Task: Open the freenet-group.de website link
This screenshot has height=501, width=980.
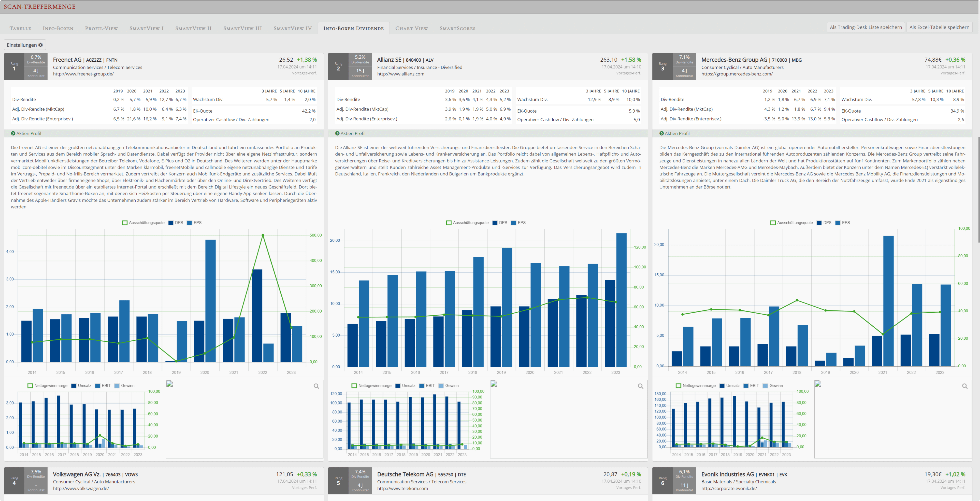Action: click(83, 74)
